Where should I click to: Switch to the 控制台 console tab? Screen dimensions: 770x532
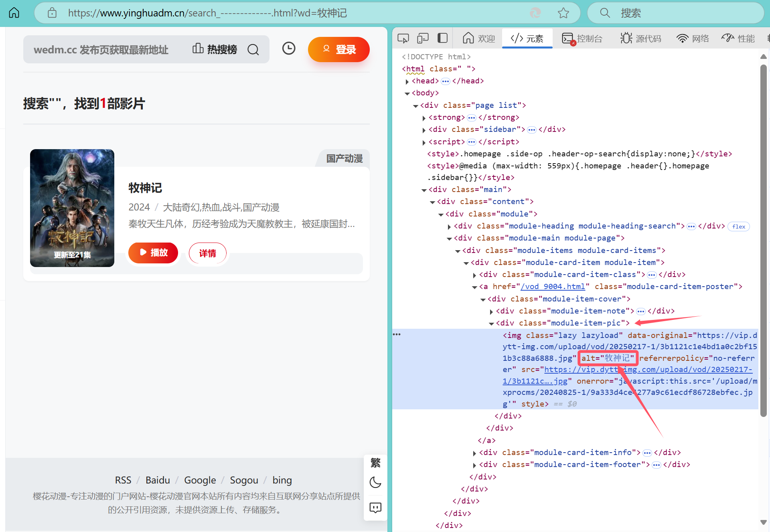[582, 38]
